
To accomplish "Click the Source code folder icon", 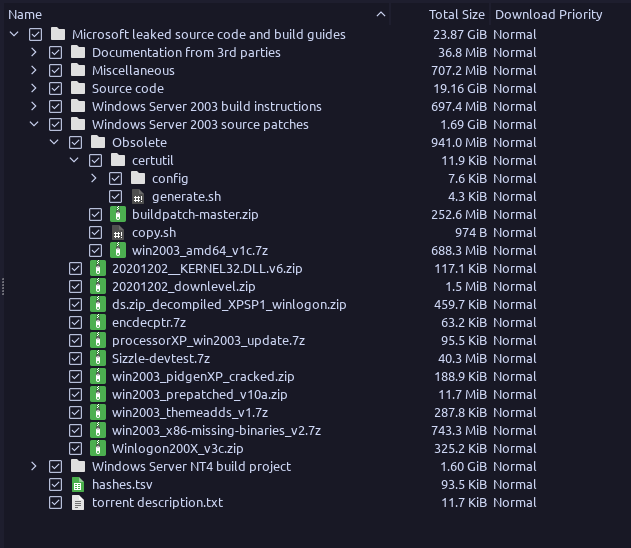I will click(78, 88).
